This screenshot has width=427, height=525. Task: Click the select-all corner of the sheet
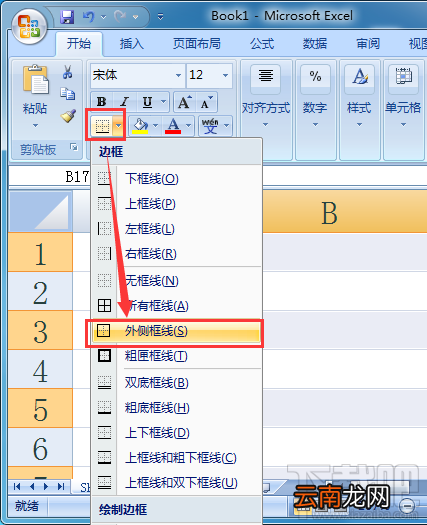[41, 212]
